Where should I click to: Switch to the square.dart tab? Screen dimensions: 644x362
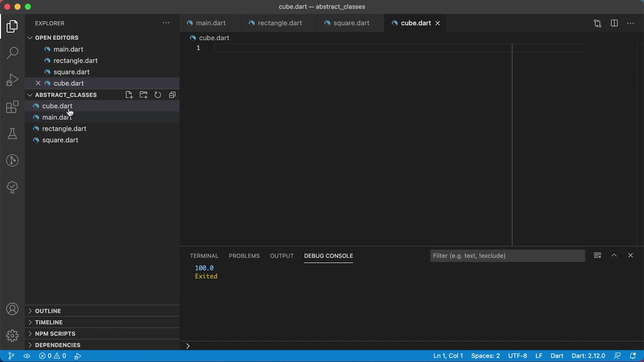tap(351, 23)
